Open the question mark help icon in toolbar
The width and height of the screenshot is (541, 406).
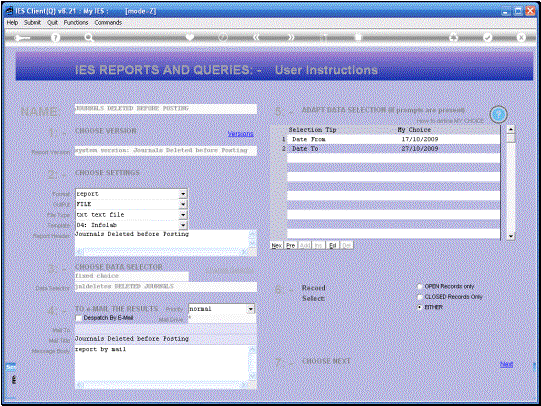[x=55, y=38]
